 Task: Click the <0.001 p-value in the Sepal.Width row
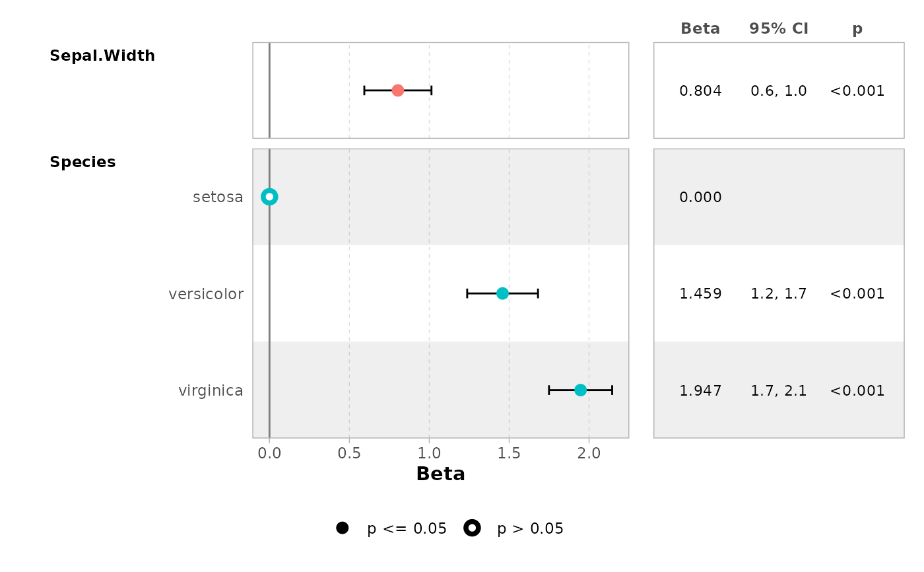click(x=857, y=91)
